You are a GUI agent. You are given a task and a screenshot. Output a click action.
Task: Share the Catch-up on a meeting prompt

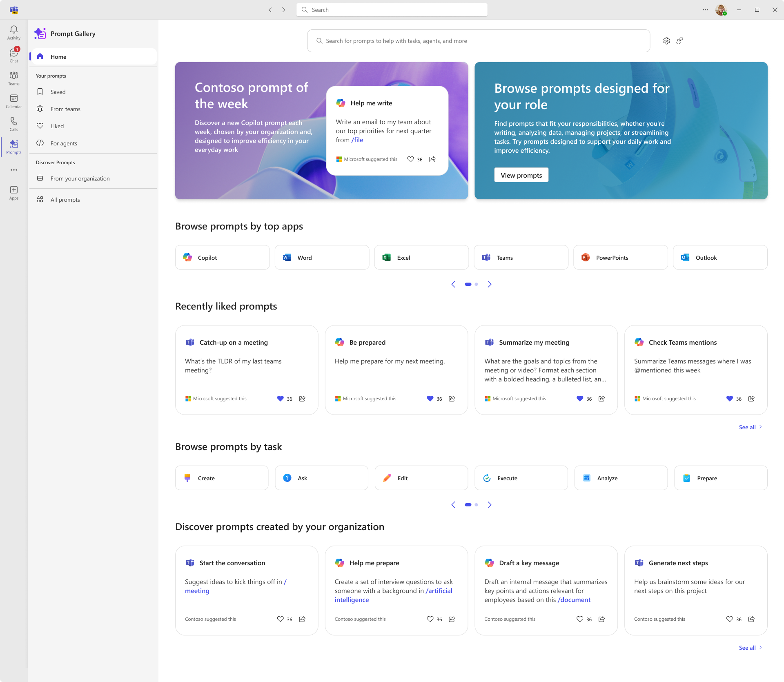302,399
